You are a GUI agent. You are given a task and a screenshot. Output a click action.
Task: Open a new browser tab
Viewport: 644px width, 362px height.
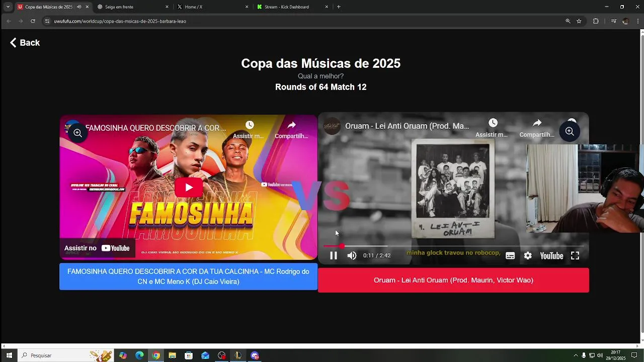339,7
